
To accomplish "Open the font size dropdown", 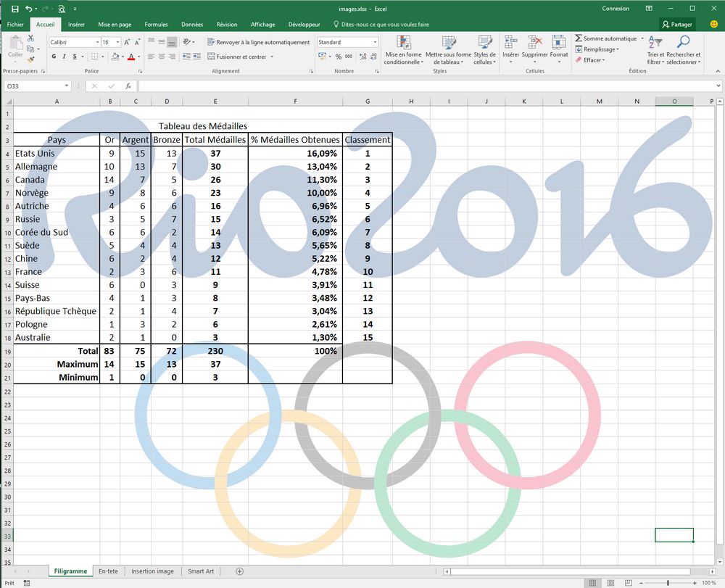I will [x=117, y=42].
